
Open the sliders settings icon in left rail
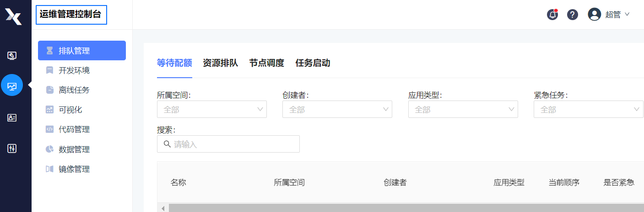pyautogui.click(x=12, y=148)
